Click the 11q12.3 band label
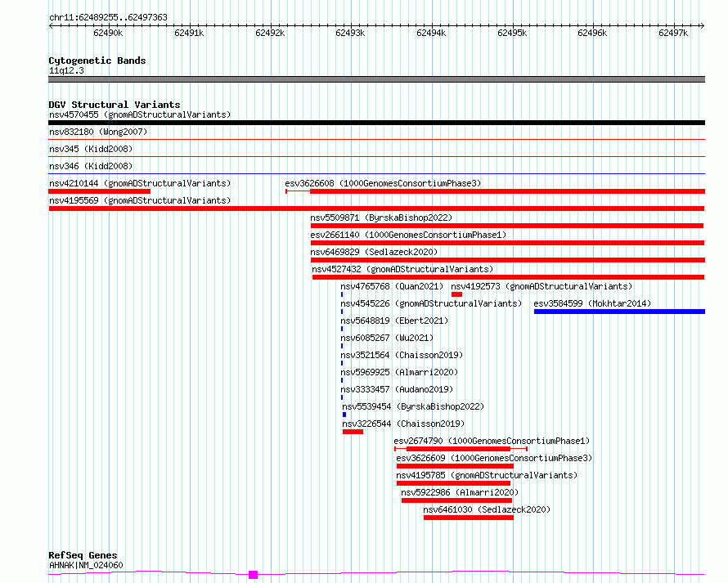The image size is (728, 583). [66, 70]
